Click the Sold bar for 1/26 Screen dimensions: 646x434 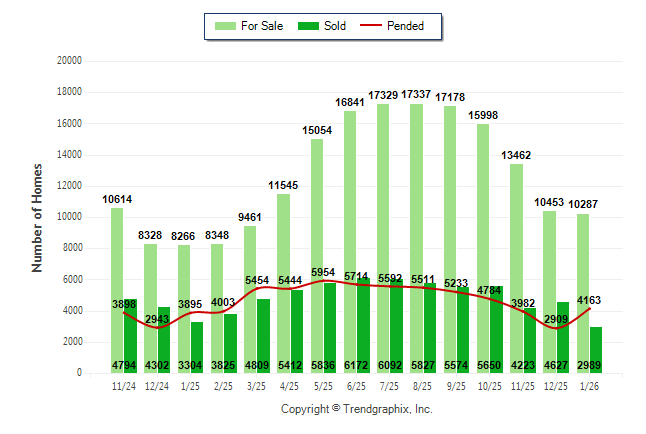click(595, 345)
